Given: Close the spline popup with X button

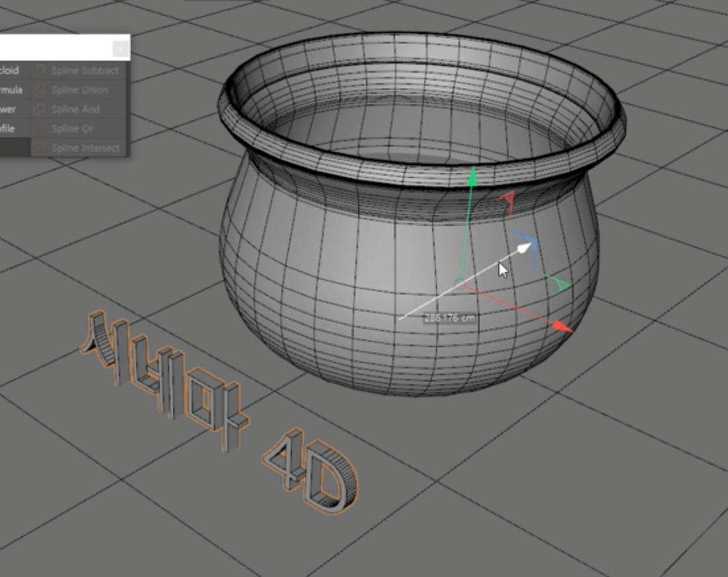Looking at the screenshot, I should pos(121,48).
